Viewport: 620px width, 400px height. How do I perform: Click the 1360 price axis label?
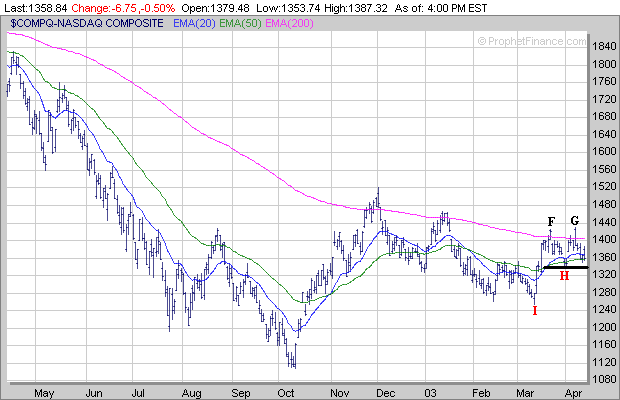point(604,257)
